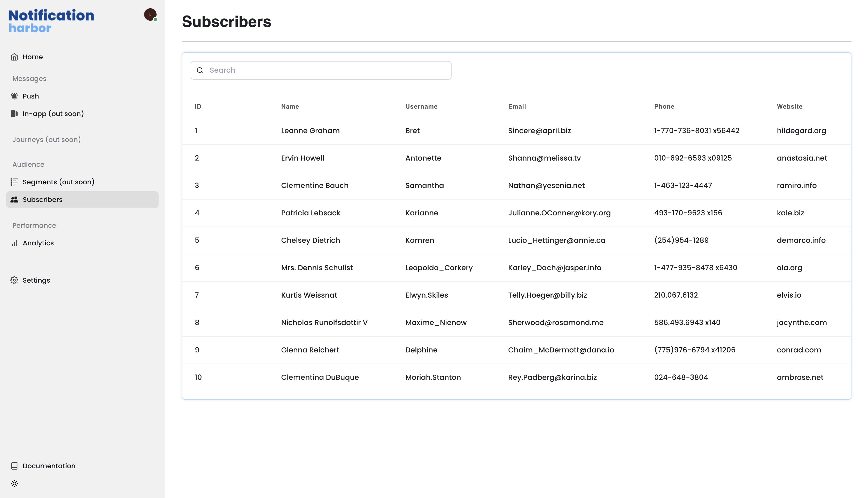Click the Email column header

[517, 106]
